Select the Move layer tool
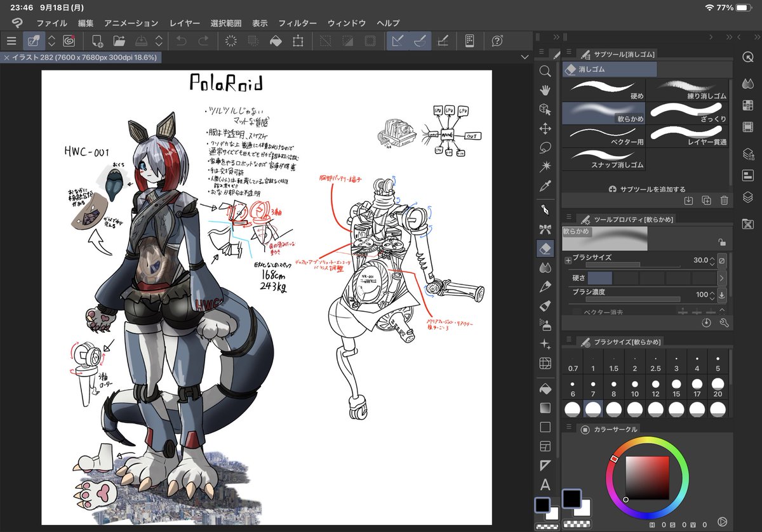 pos(545,129)
